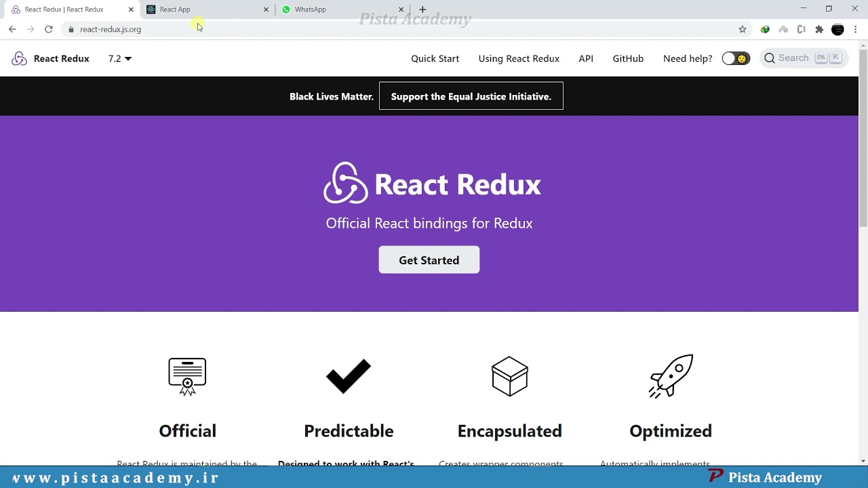Screen dimensions: 868x488
Task: Click the Black Lives Matter. text
Action: click(332, 96)
